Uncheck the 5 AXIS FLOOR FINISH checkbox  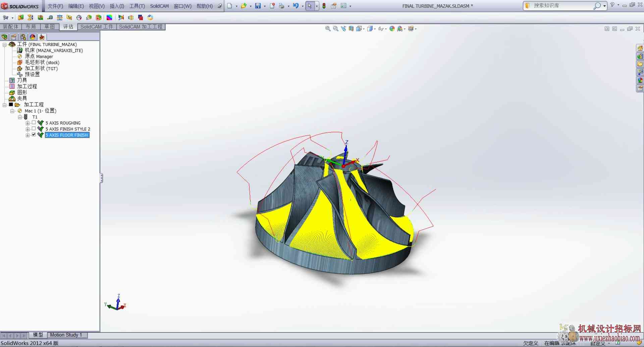[x=34, y=135]
